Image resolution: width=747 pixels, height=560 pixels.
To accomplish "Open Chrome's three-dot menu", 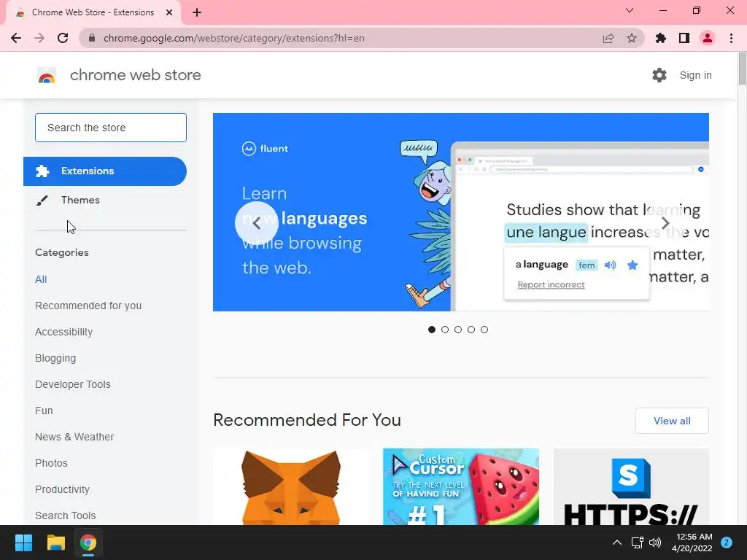I will (731, 38).
